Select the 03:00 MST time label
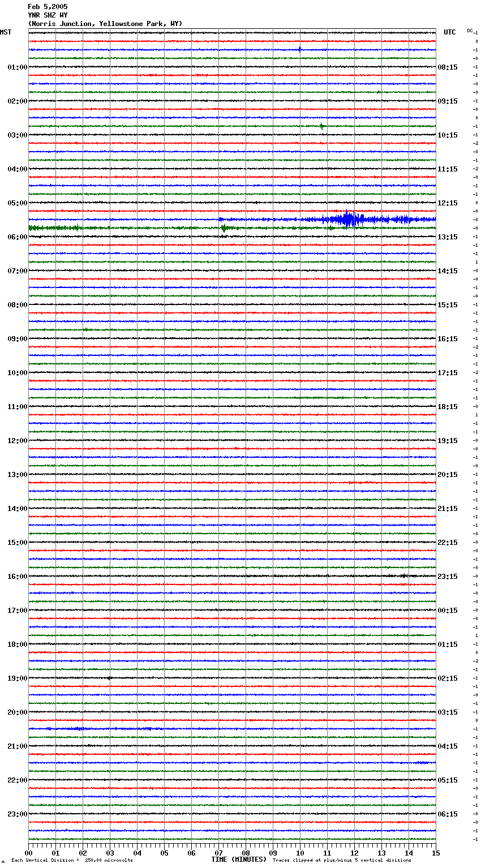 (x=18, y=135)
